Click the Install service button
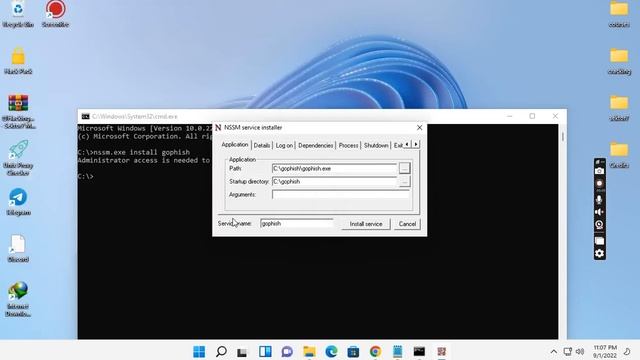Screen dimensions: 640x360 pyautogui.click(x=366, y=224)
